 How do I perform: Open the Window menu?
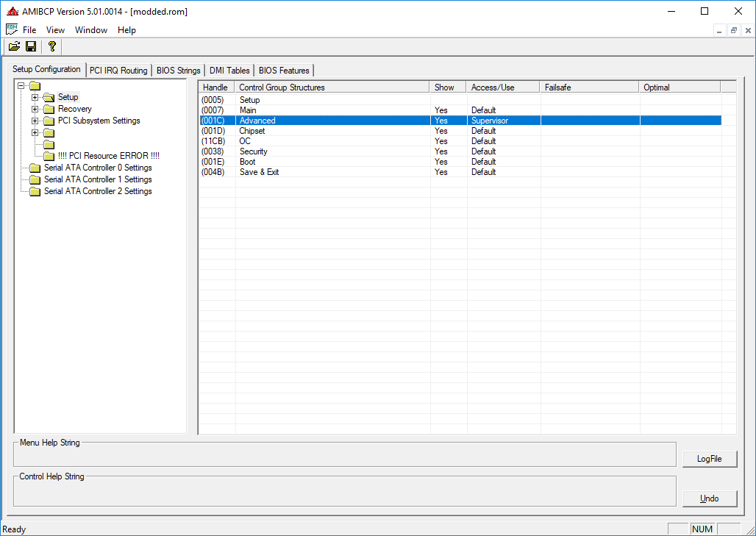91,30
